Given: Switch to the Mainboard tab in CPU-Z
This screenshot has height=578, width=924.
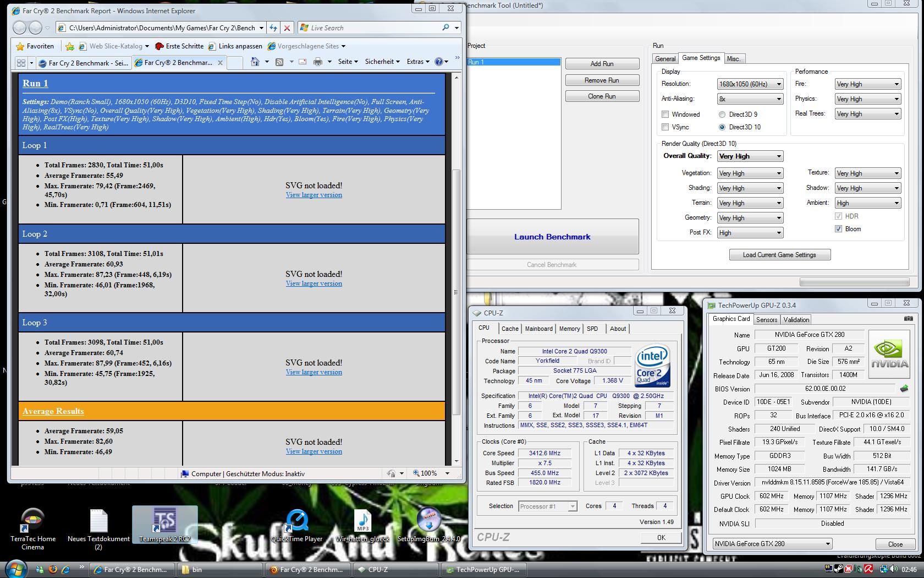Looking at the screenshot, I should pos(538,329).
